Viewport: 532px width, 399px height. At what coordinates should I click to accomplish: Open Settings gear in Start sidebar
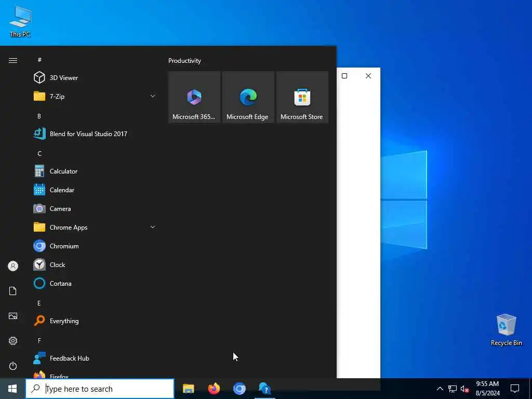tap(13, 341)
